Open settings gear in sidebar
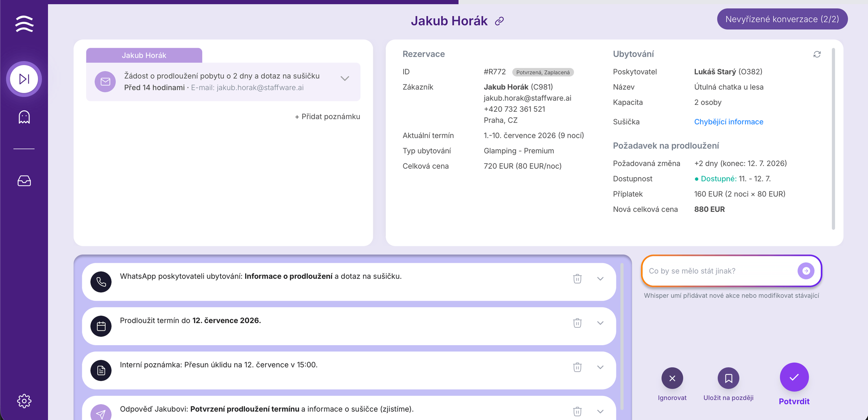868x420 pixels. (24, 401)
